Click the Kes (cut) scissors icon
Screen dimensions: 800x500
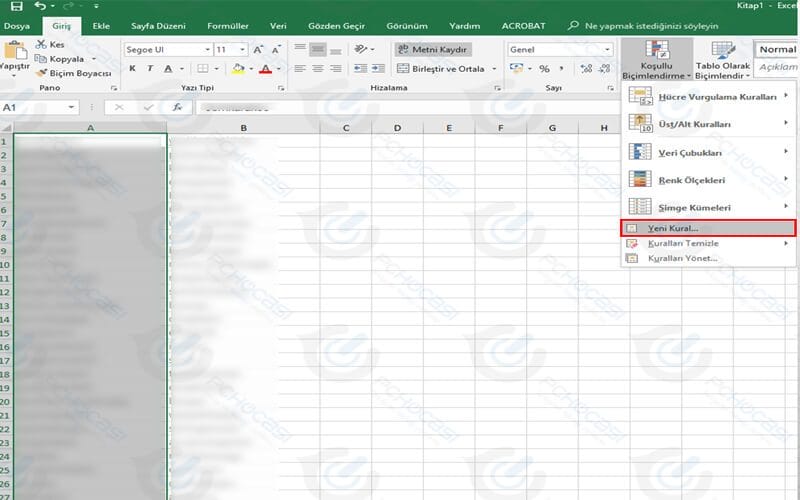coord(41,44)
